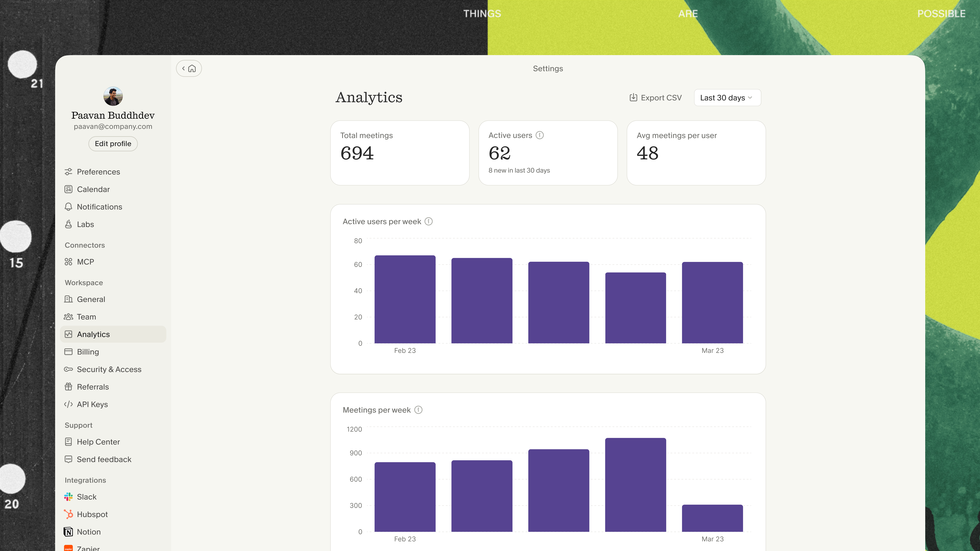Click the Notion integration icon
This screenshot has height=551, width=980.
pyautogui.click(x=68, y=532)
